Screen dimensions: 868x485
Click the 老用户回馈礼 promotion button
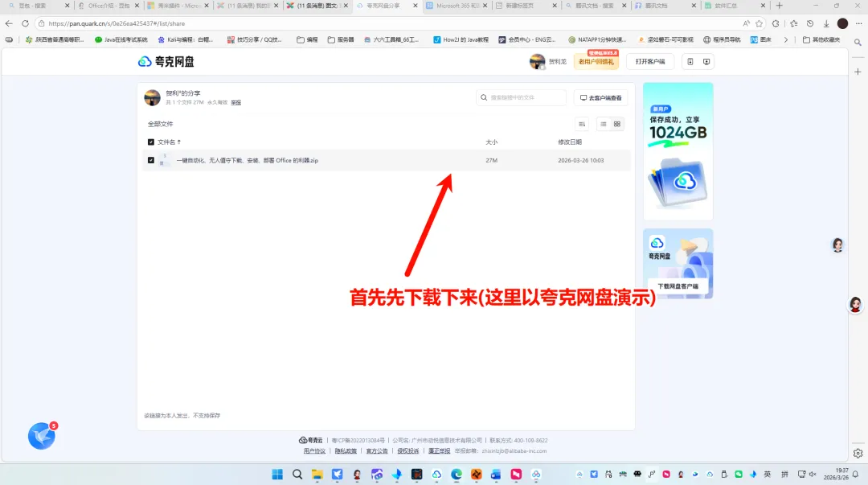[x=596, y=61]
